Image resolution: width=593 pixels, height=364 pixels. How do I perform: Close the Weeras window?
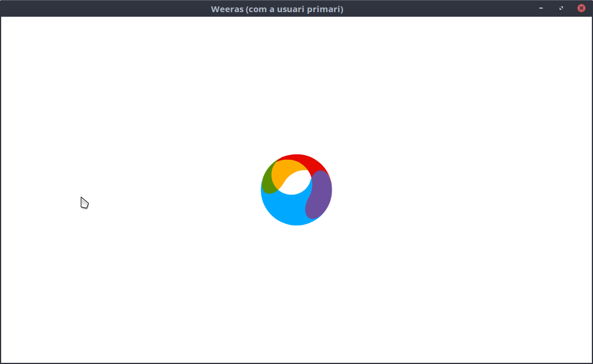[581, 8]
